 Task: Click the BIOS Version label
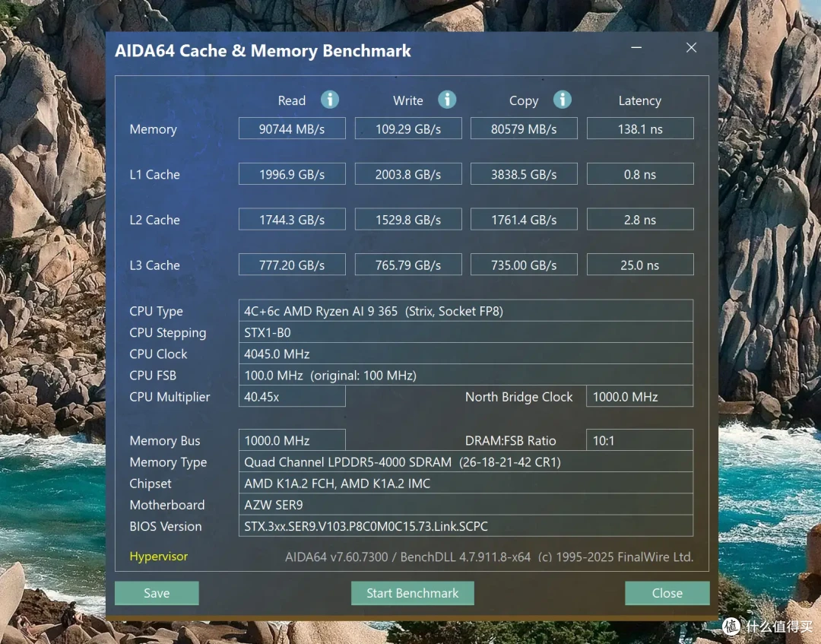click(x=166, y=526)
